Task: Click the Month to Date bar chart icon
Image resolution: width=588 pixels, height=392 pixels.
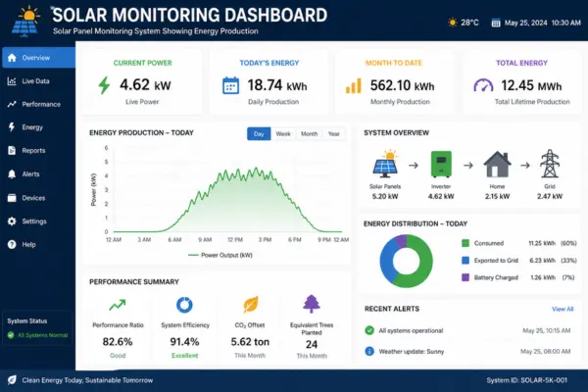Action: pyautogui.click(x=354, y=86)
